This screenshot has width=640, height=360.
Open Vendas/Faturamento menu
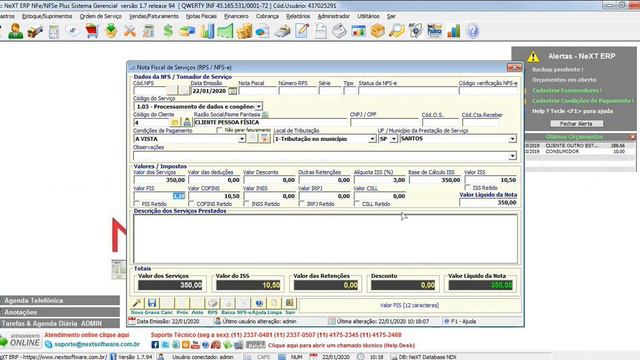click(x=153, y=16)
